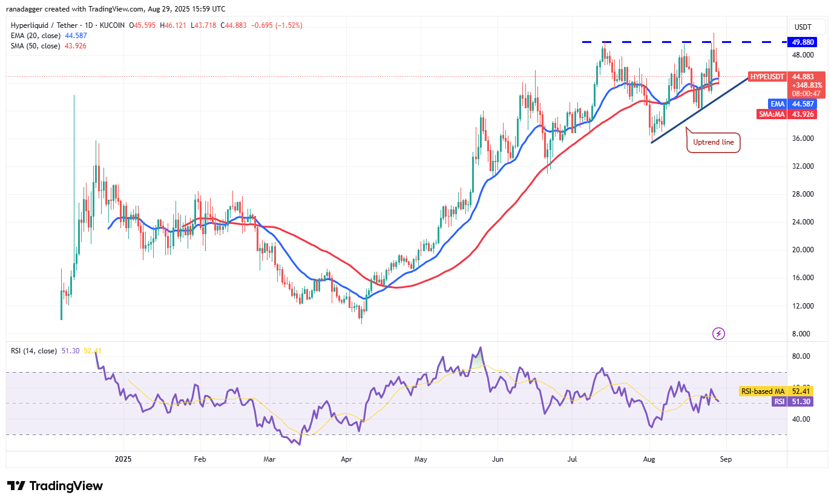Click the blue 49.880 resistance price label
Screen dimensions: 834x504
tap(803, 42)
